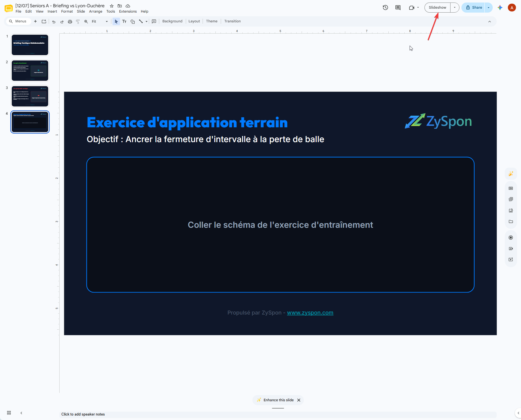This screenshot has width=521, height=420.
Task: Open the Format menu
Action: (67, 11)
